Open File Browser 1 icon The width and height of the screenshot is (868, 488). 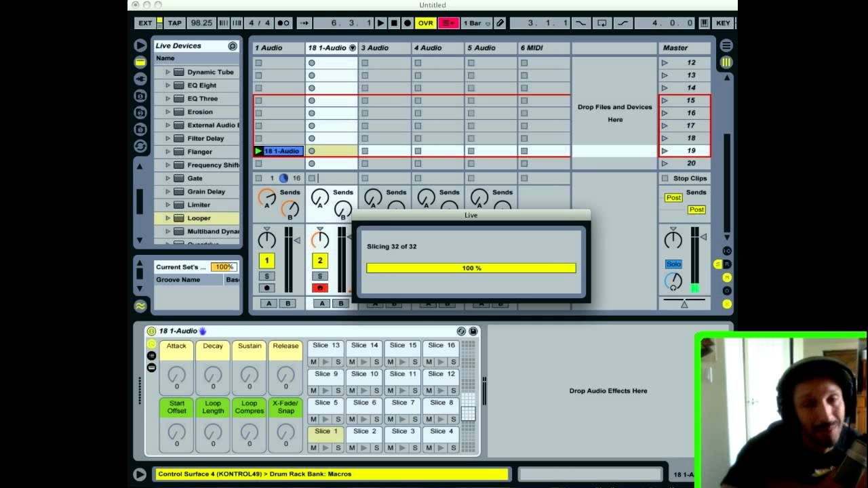(140, 96)
